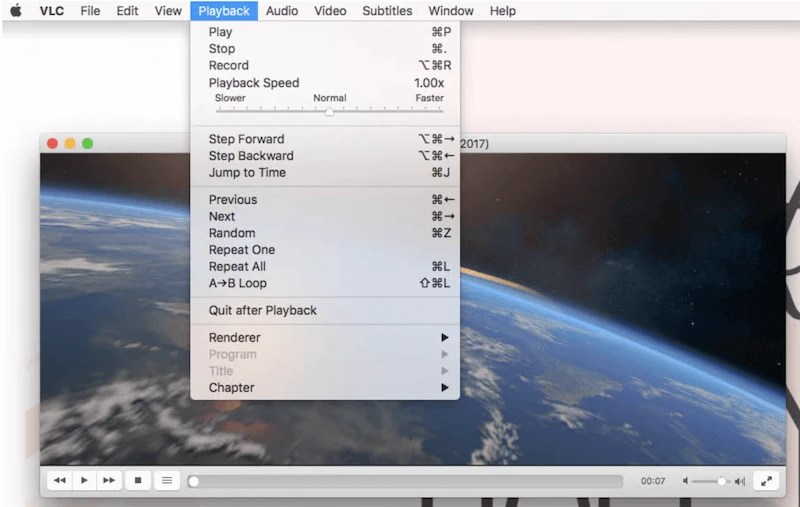Toggle Repeat All option
This screenshot has height=507, width=800.
325,266
